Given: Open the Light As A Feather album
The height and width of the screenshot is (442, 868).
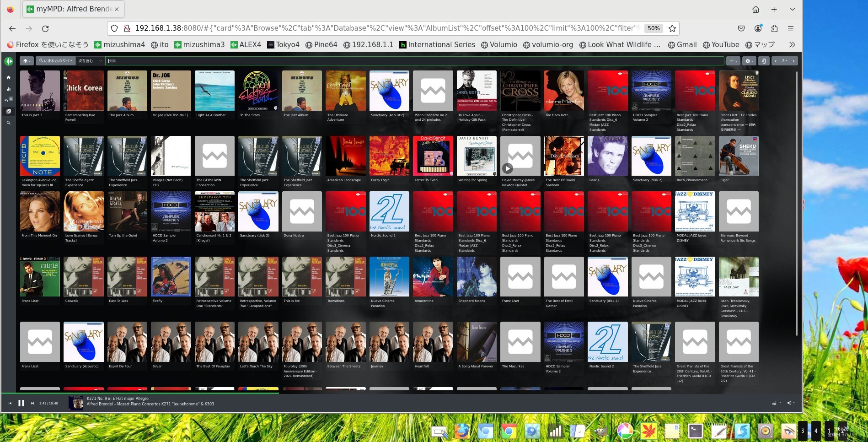Looking at the screenshot, I should tap(214, 91).
